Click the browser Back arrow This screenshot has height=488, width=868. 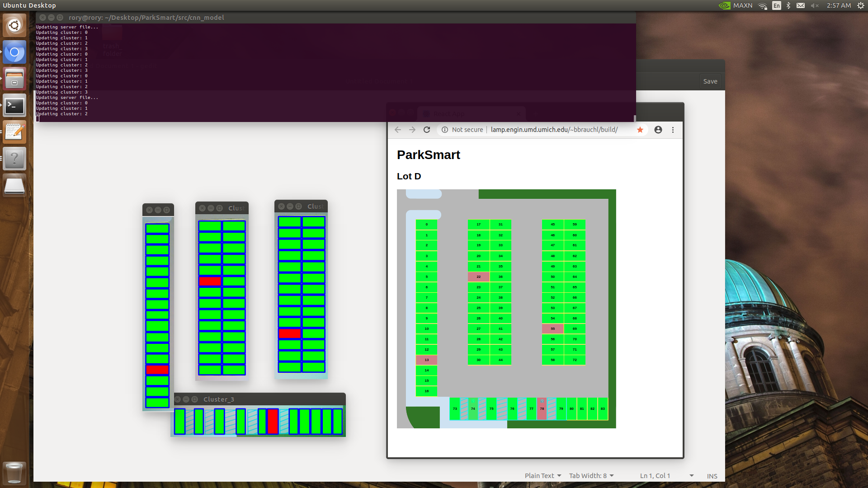[398, 130]
